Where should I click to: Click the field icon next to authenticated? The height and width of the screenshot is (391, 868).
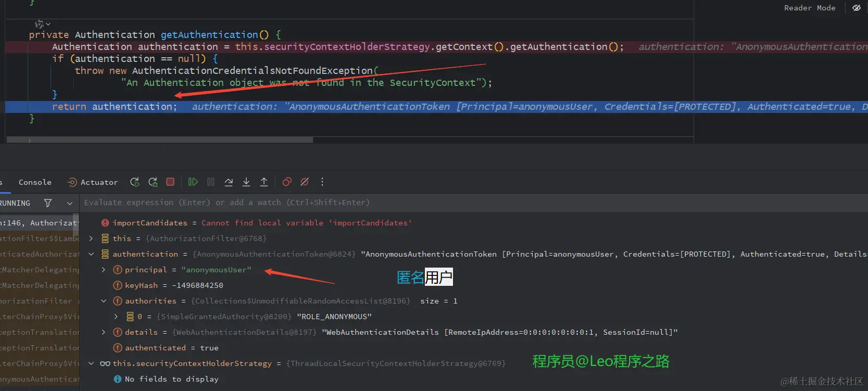click(x=118, y=348)
